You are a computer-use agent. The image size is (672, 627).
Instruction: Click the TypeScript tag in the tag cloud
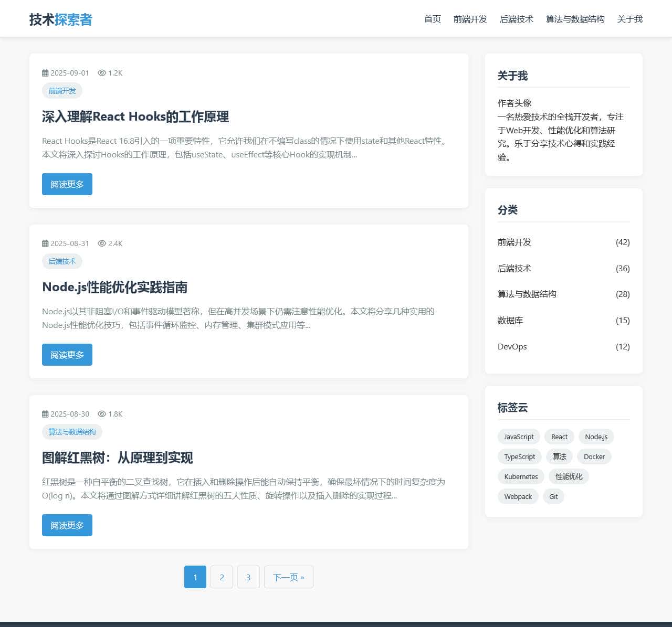pos(519,457)
